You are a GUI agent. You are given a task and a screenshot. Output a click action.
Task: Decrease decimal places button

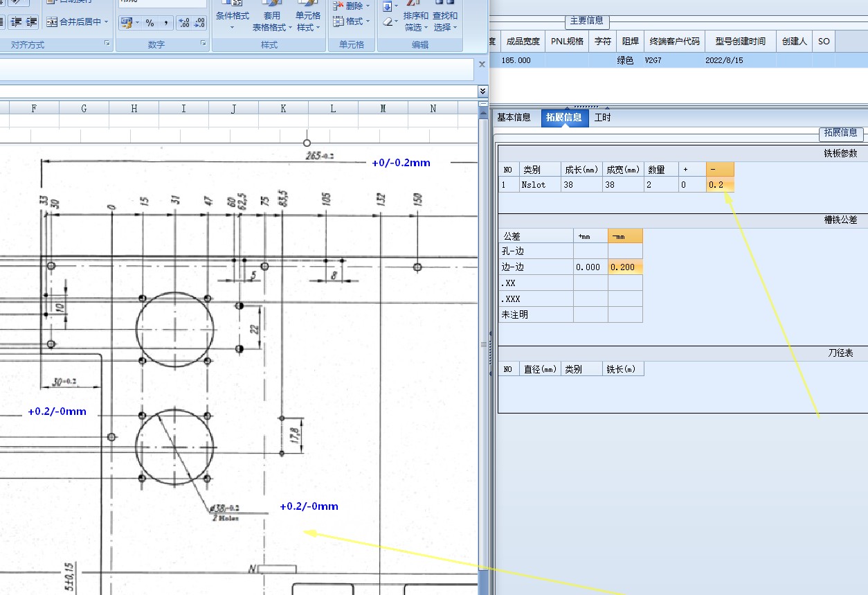click(199, 23)
